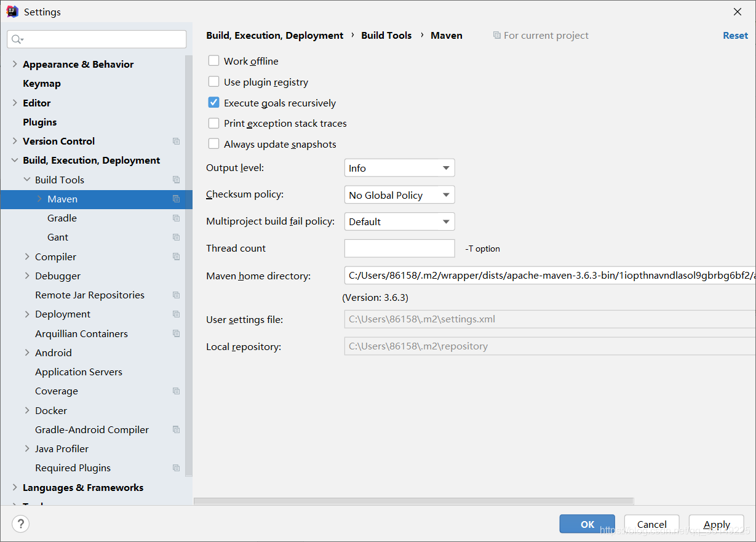The width and height of the screenshot is (756, 542).
Task: Expand the Java Profiler node
Action: point(27,448)
